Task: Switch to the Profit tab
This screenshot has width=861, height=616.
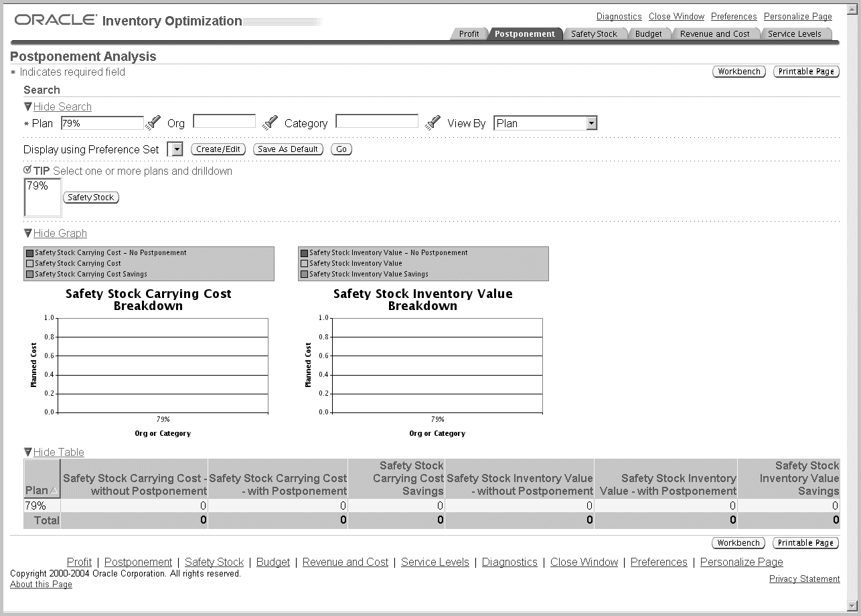Action: point(469,34)
